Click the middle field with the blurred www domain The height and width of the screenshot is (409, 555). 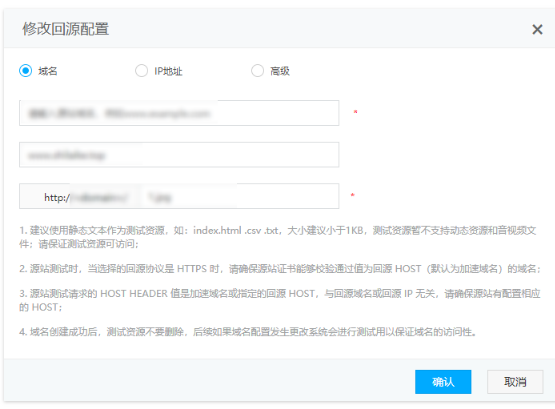point(179,155)
